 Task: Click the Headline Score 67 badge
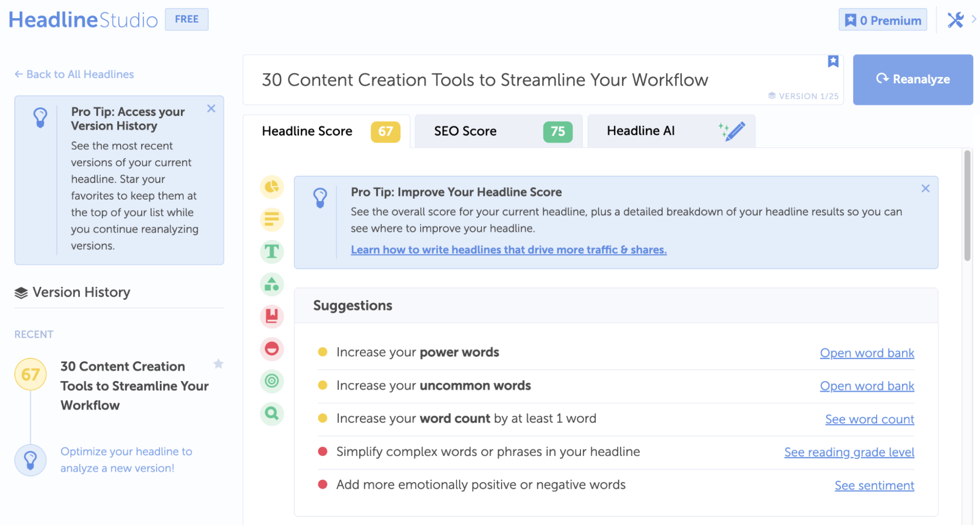click(x=386, y=131)
